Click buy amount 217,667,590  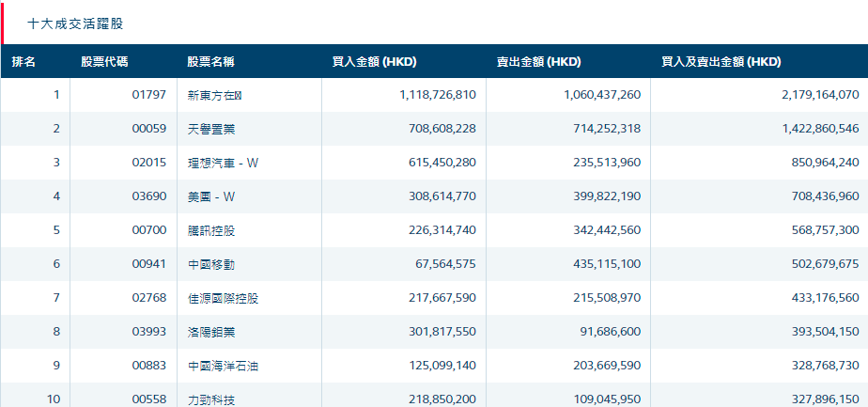[442, 298]
